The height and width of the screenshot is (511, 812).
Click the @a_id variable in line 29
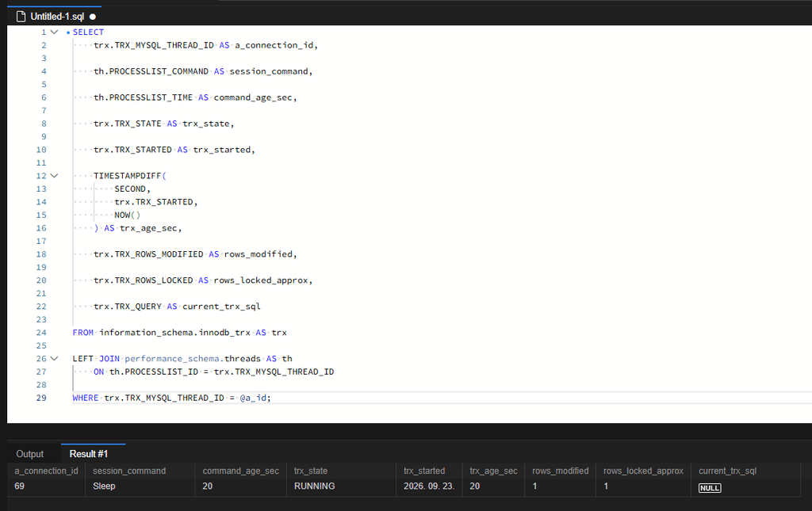253,398
